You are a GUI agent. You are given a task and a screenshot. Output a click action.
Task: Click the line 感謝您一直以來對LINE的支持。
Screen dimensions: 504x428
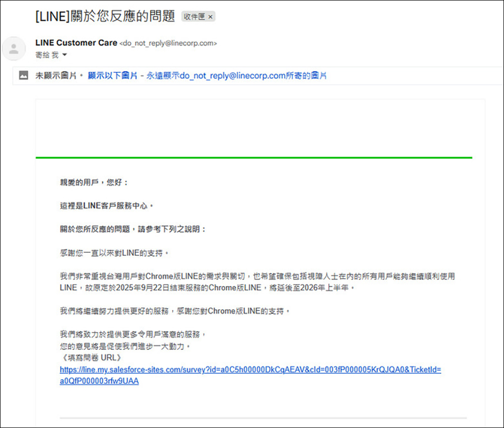pos(114,253)
